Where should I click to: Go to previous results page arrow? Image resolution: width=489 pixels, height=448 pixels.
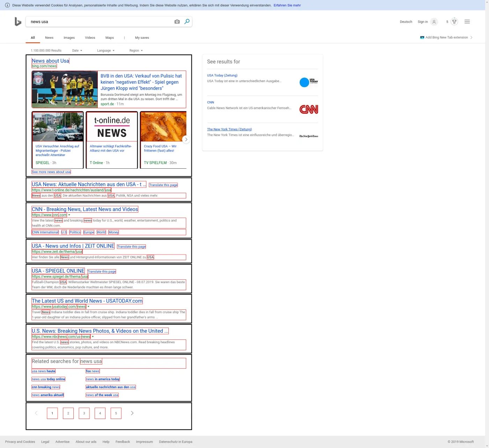(36, 413)
